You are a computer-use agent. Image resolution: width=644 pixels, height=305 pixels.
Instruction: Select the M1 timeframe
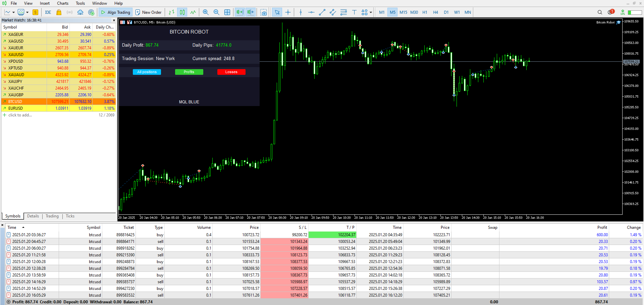[x=382, y=12]
